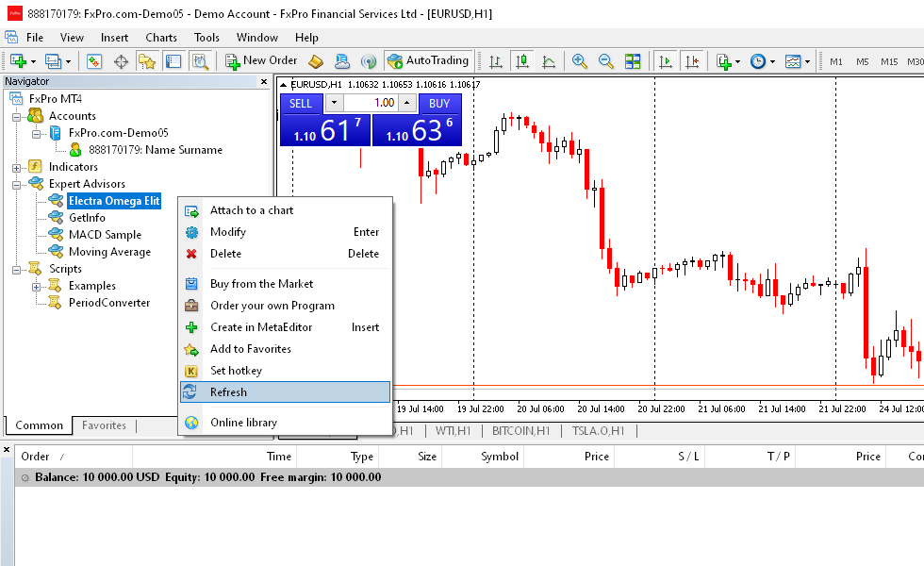924x566 pixels.
Task: Toggle Navigator panel star-folder icon
Action: (147, 61)
